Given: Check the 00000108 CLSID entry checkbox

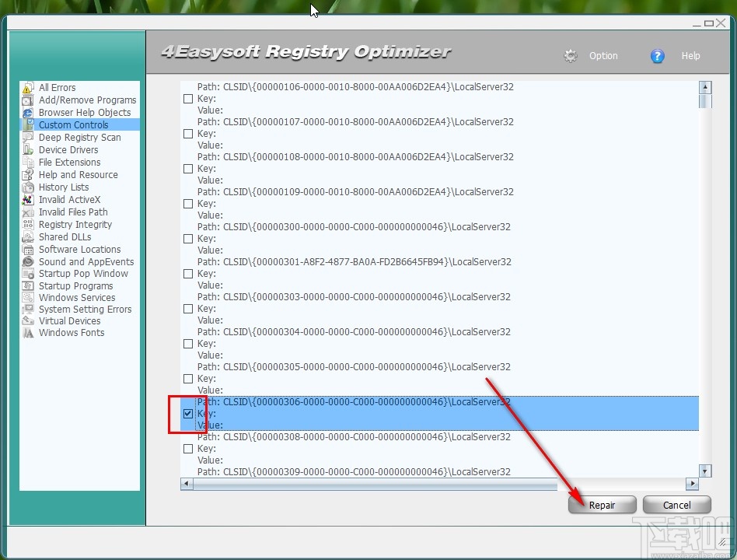Looking at the screenshot, I should tap(188, 169).
